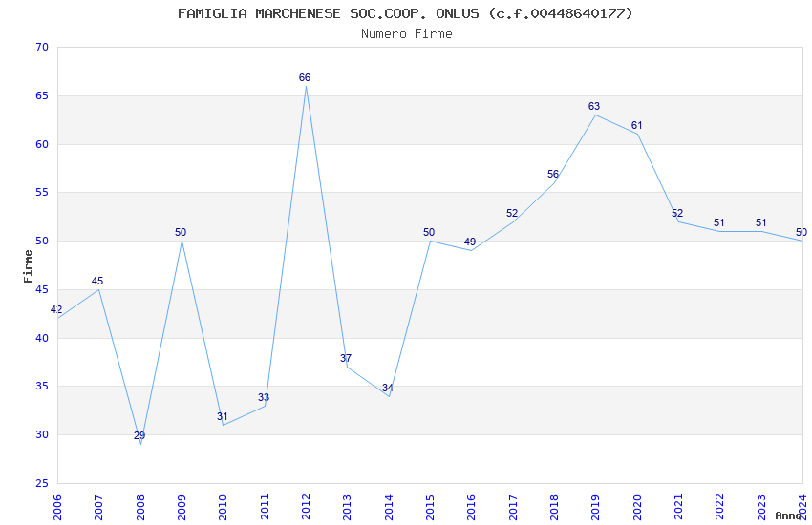Click the y-axis value 25
The width and height of the screenshot is (812, 525).
42,484
